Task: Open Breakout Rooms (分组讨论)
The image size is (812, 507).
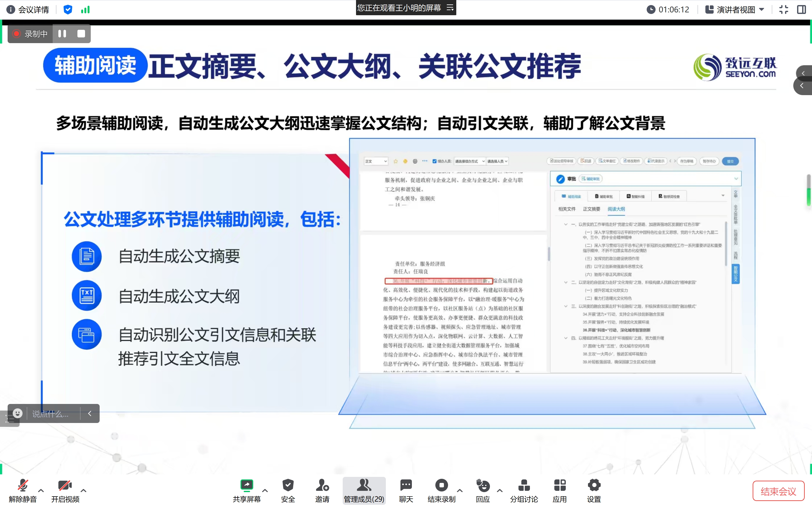Action: click(524, 485)
